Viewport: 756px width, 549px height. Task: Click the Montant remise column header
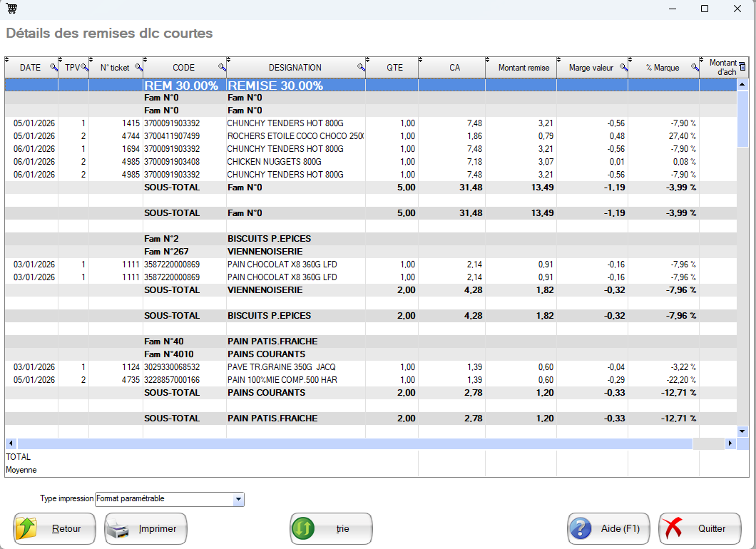point(523,68)
